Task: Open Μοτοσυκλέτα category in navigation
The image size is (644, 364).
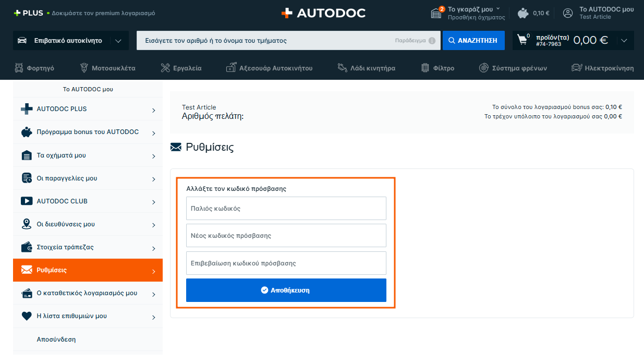Action: [x=107, y=68]
